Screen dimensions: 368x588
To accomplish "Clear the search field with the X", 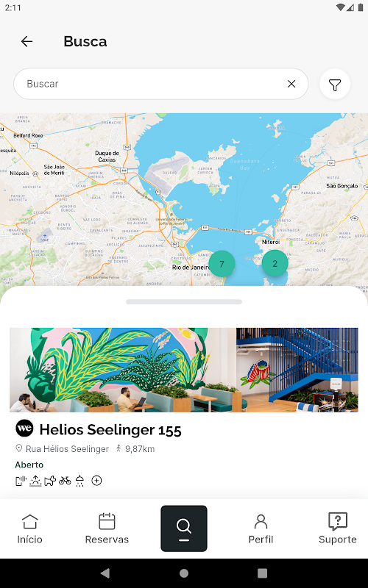I will click(x=291, y=84).
